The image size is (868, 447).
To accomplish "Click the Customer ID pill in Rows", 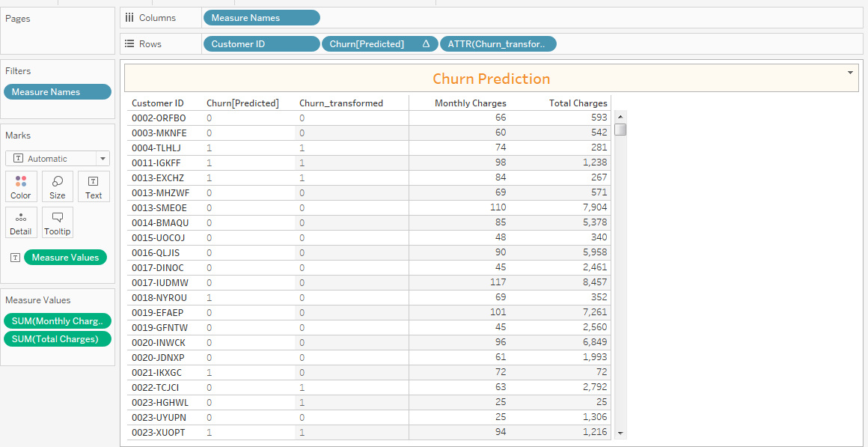I will 260,44.
